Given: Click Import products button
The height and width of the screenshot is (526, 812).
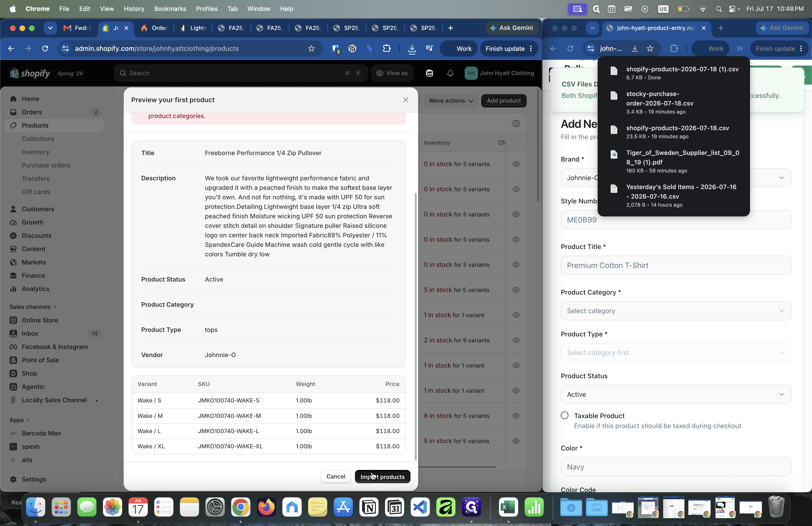Looking at the screenshot, I should (382, 477).
